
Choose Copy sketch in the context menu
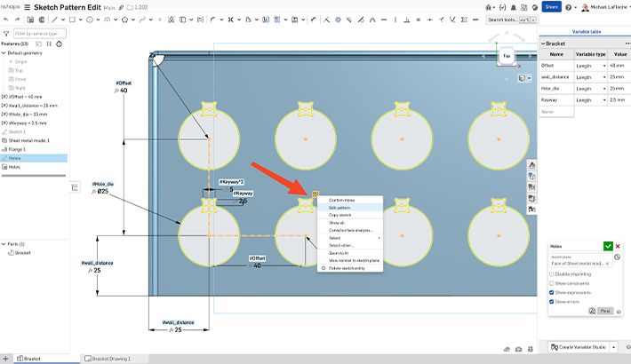(x=350, y=215)
